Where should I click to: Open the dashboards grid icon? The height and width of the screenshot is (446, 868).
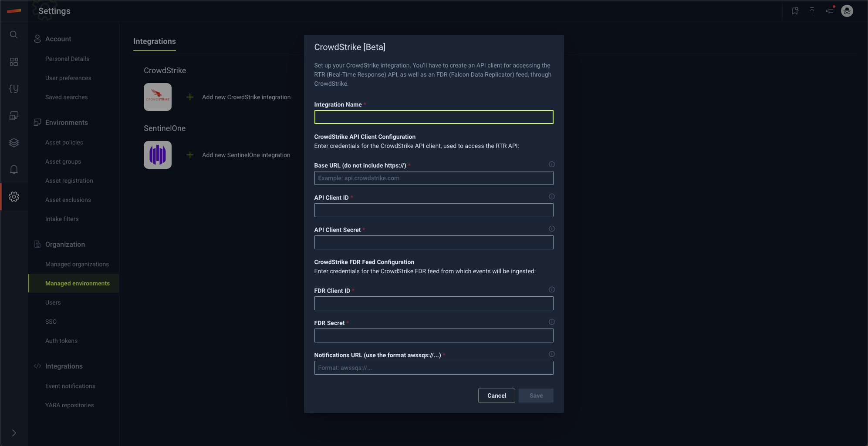[x=14, y=62]
